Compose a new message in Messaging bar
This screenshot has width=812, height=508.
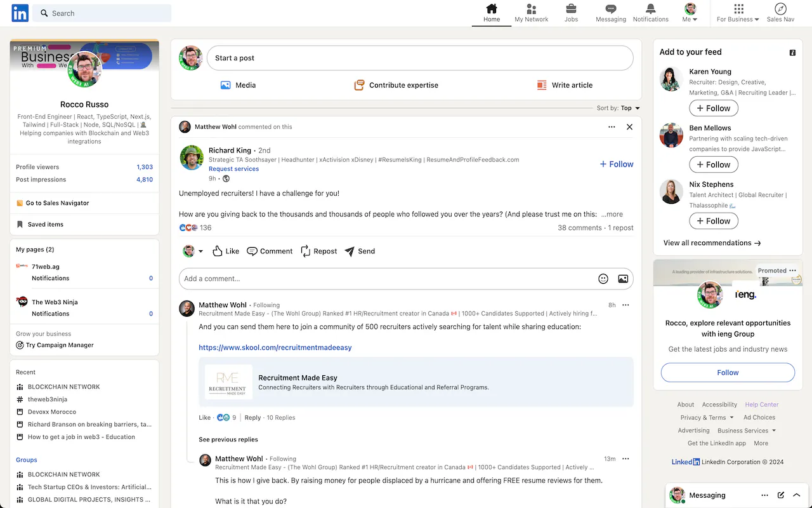pyautogui.click(x=781, y=495)
